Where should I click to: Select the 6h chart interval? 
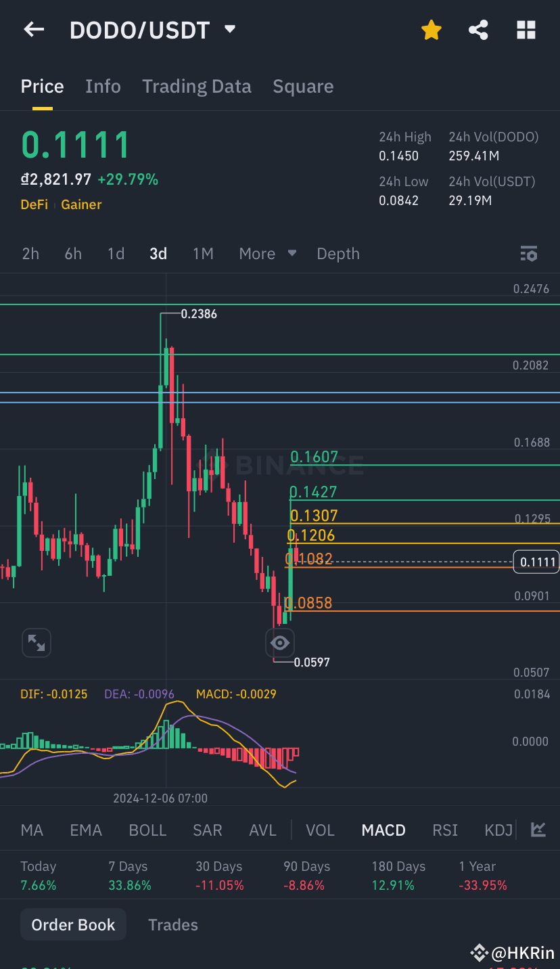coord(73,254)
